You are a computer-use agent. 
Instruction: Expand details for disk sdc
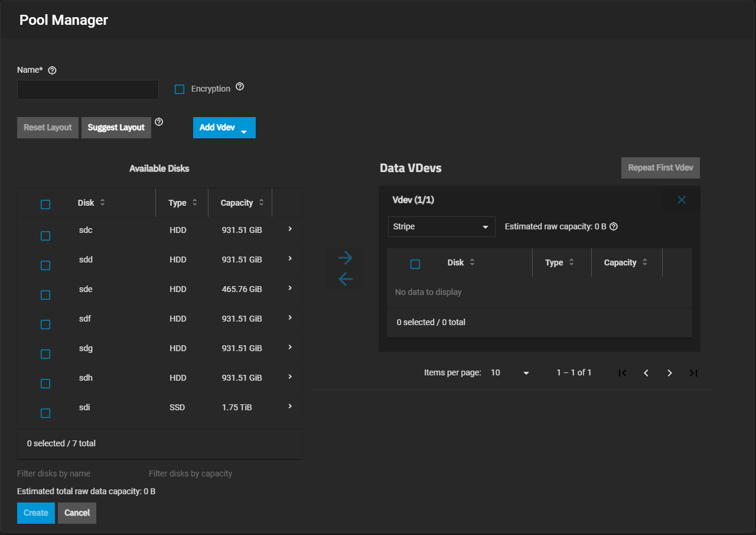[290, 229]
